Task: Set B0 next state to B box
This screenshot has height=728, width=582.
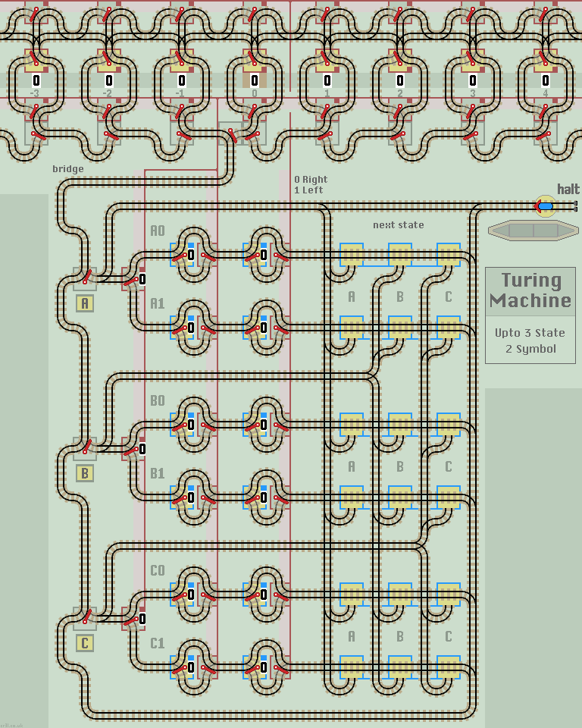Action: click(x=400, y=425)
